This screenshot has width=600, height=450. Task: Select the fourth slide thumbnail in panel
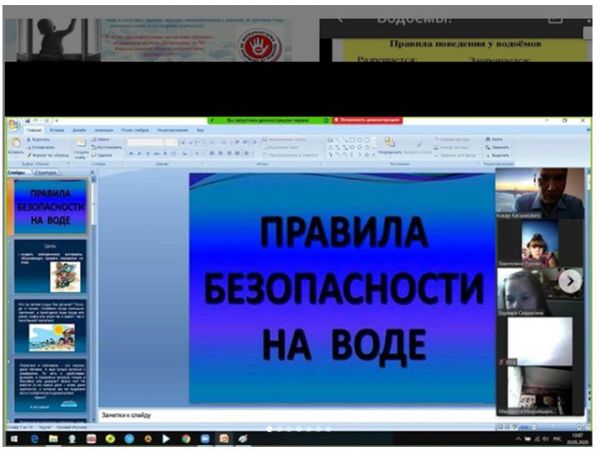(x=49, y=383)
